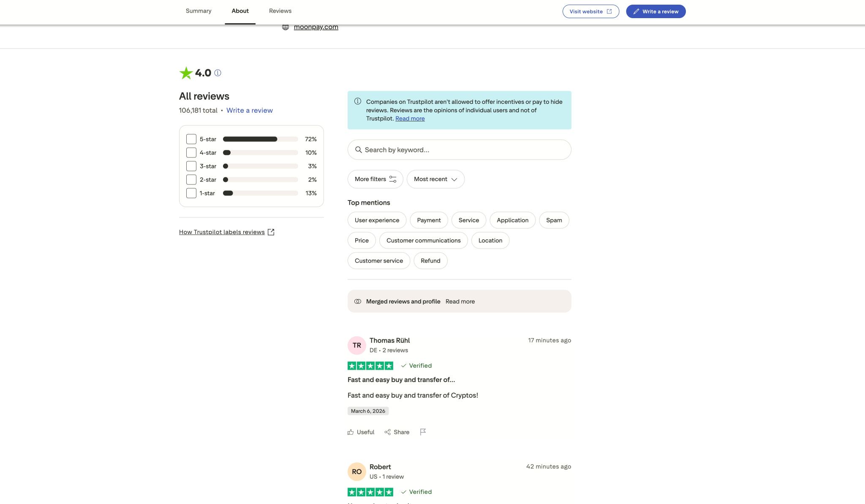
Task: Click the info icon next to 4.0 rating
Action: point(218,73)
